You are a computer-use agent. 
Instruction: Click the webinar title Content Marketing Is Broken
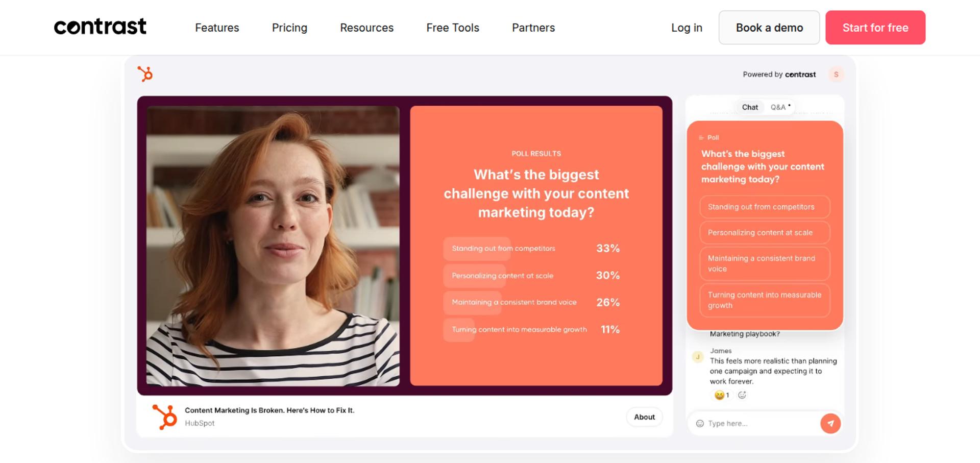[269, 410]
